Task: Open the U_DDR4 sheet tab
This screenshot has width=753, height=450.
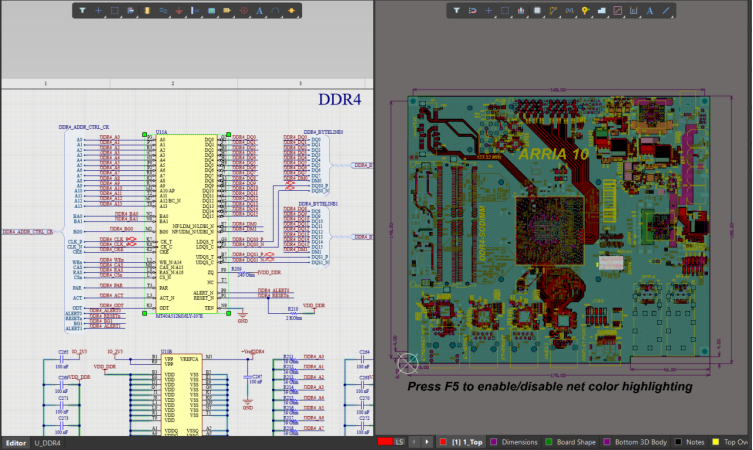Action: (47, 442)
